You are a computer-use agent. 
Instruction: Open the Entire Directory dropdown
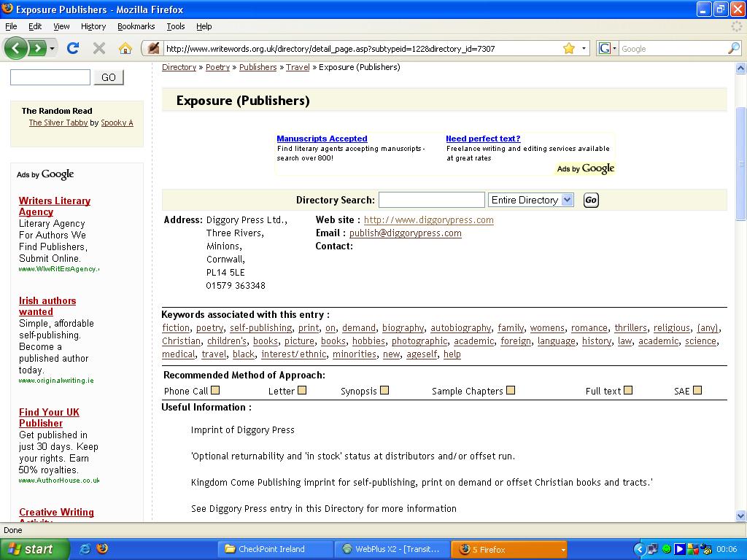tap(531, 200)
